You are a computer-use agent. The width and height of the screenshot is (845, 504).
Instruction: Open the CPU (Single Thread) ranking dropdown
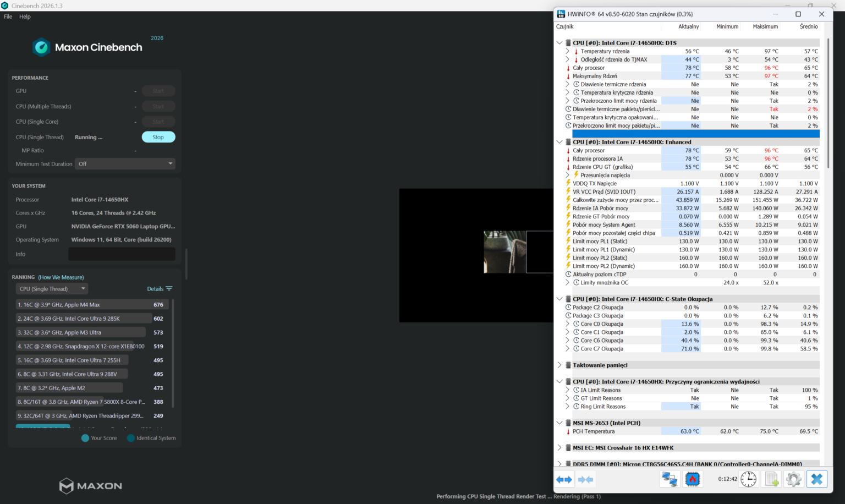52,289
